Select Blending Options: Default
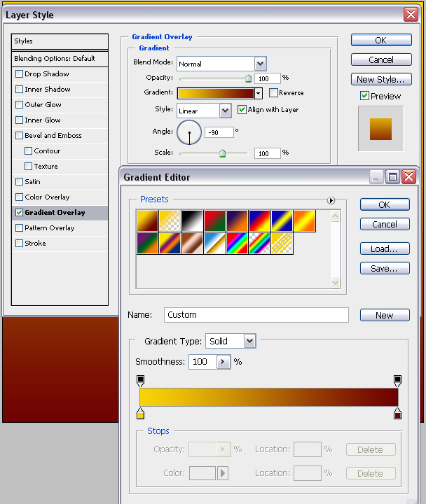 [60, 59]
